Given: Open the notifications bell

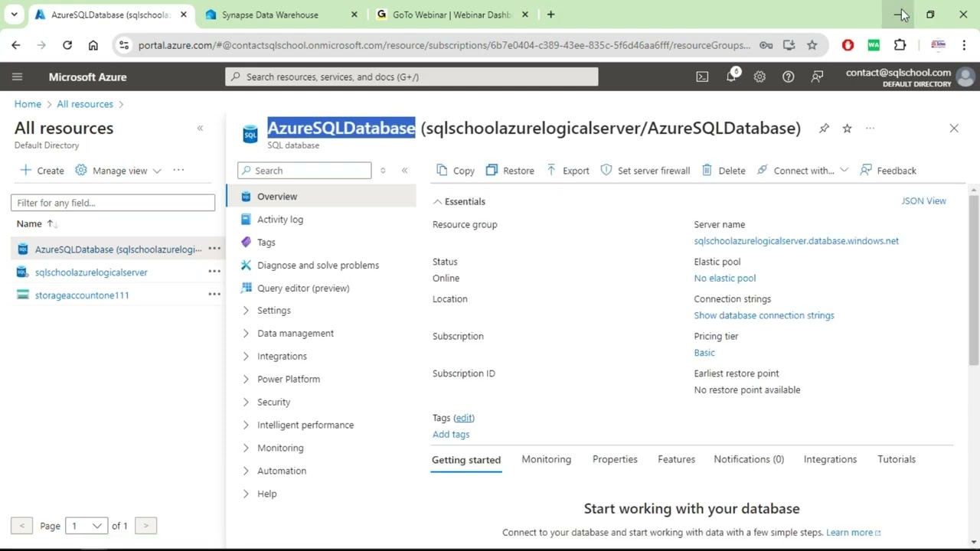Looking at the screenshot, I should [731, 77].
